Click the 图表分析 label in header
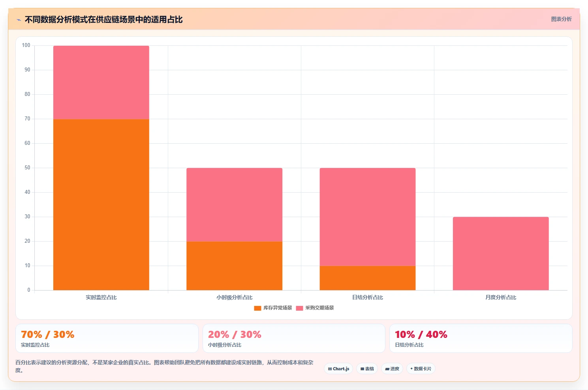Image resolution: width=588 pixels, height=390 pixels. pos(561,19)
